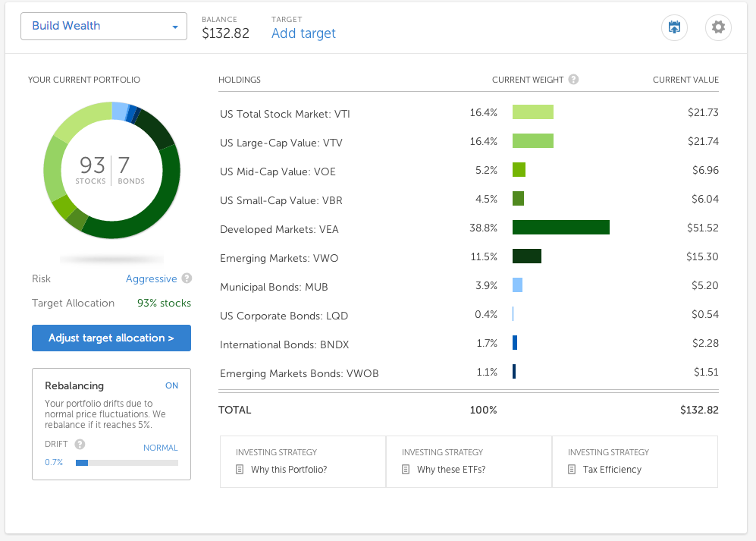Click document icon for Tax Efficiency
Screen dimensions: 756x541
[x=571, y=470]
